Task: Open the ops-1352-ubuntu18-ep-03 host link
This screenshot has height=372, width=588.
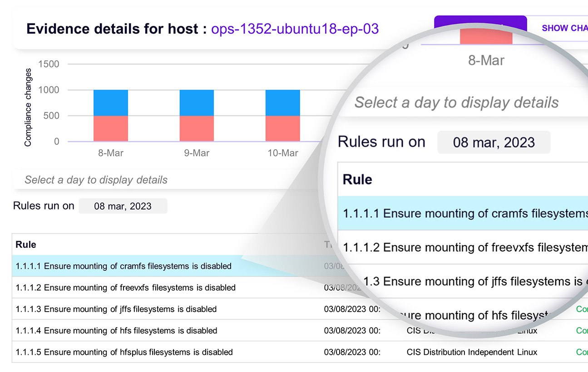Action: [x=295, y=29]
